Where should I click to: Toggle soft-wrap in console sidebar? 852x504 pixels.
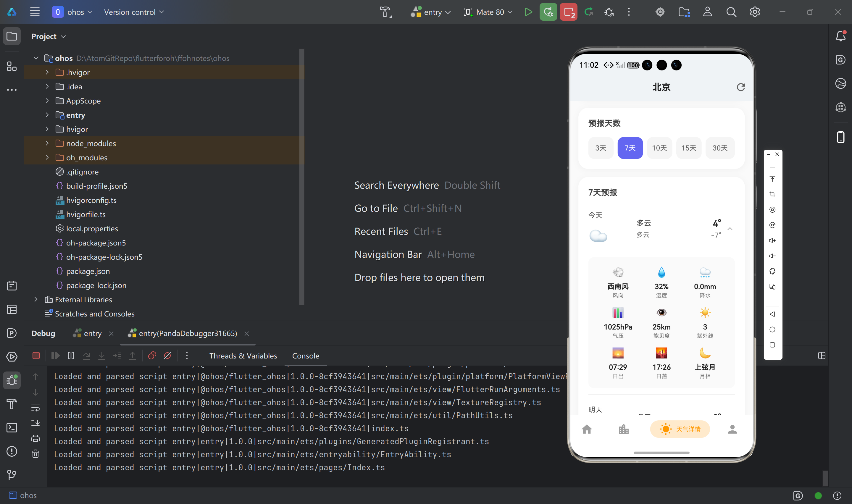coord(35,408)
